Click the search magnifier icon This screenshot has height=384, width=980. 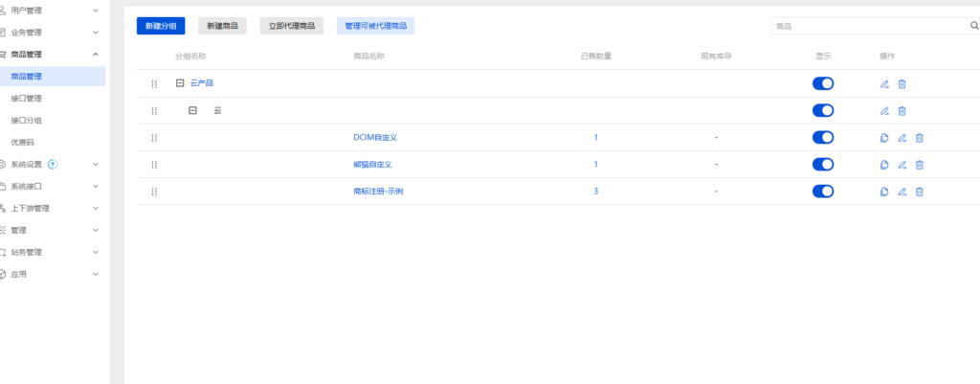click(x=973, y=26)
